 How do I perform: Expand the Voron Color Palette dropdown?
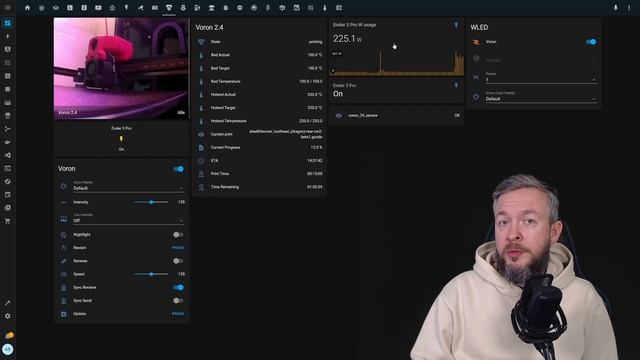point(128,186)
